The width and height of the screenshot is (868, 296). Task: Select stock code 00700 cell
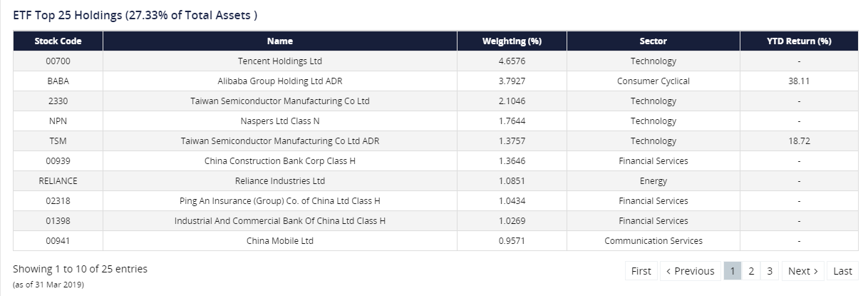(x=58, y=61)
